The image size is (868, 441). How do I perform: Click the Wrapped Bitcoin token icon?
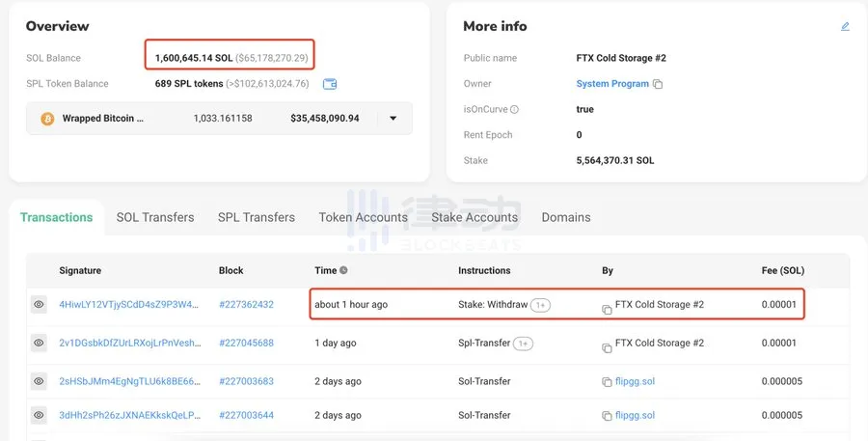click(x=46, y=119)
